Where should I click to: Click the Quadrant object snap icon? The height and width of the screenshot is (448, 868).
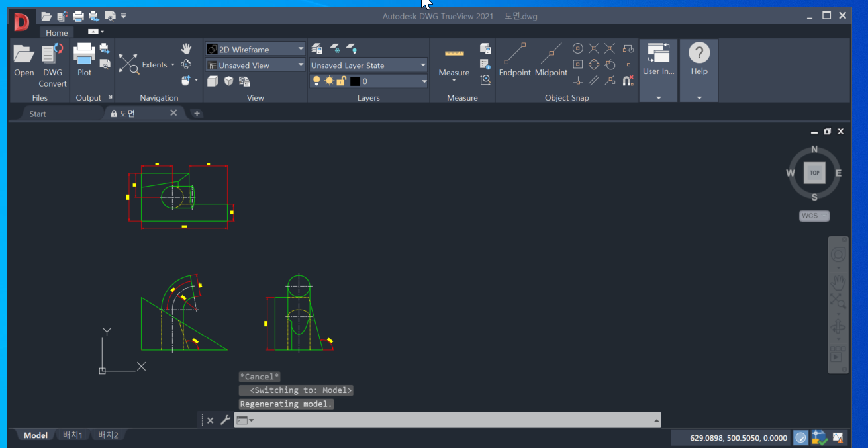point(594,65)
